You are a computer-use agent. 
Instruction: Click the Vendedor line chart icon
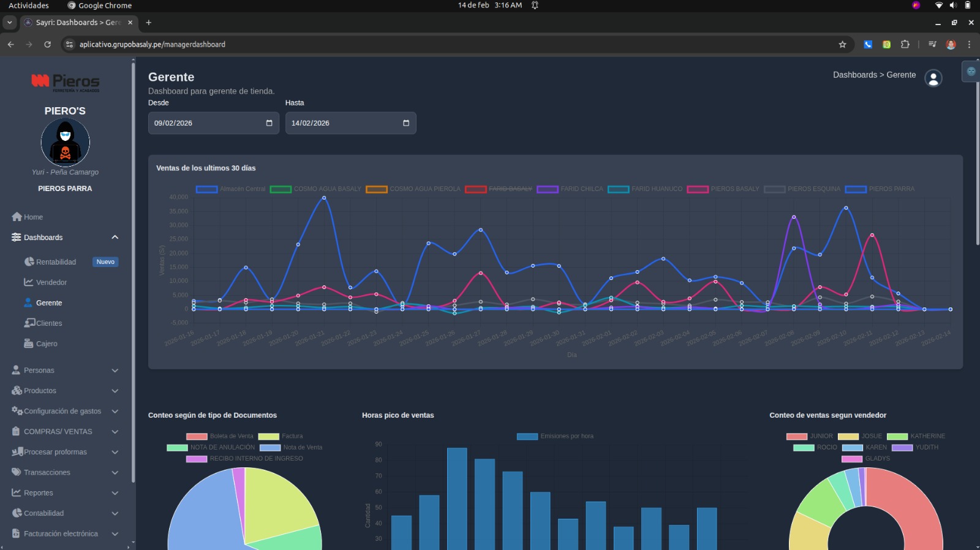[28, 282]
